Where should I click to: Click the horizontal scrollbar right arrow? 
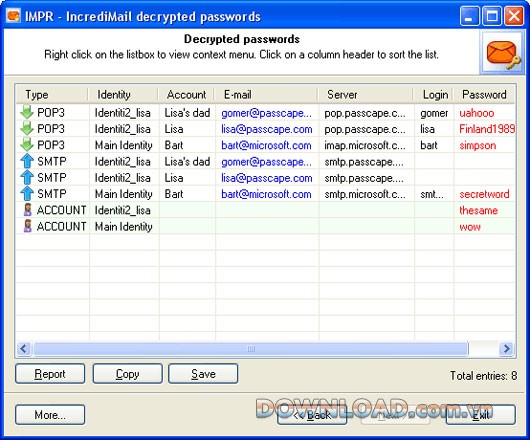tap(507, 348)
